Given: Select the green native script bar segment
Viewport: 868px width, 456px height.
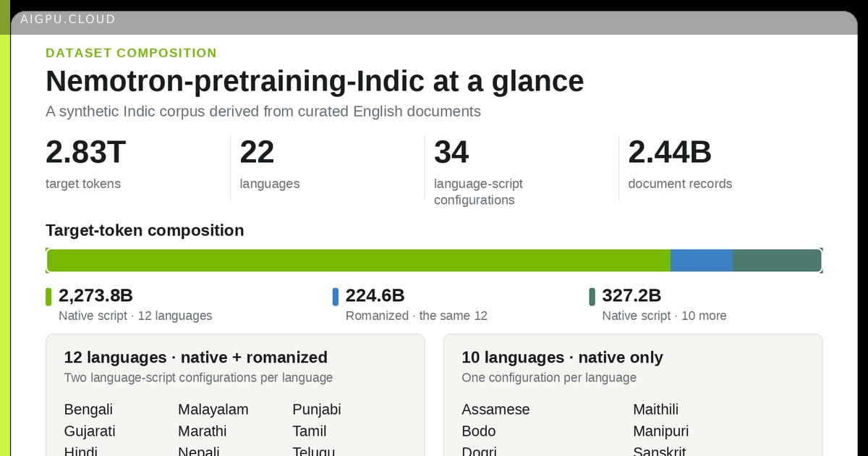Looking at the screenshot, I should (x=358, y=261).
